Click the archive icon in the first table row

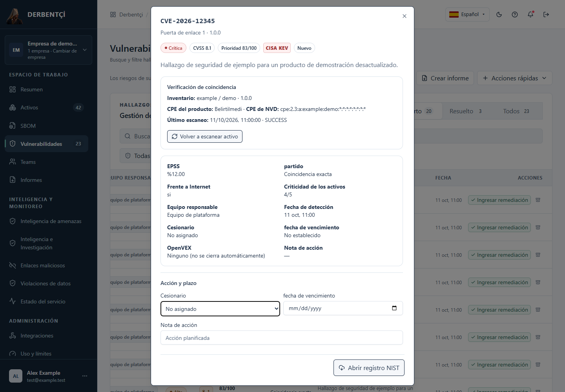point(538,200)
